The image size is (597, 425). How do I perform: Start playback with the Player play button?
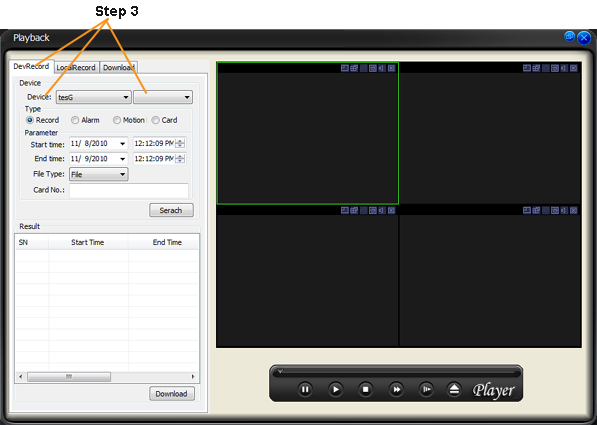tap(335, 390)
